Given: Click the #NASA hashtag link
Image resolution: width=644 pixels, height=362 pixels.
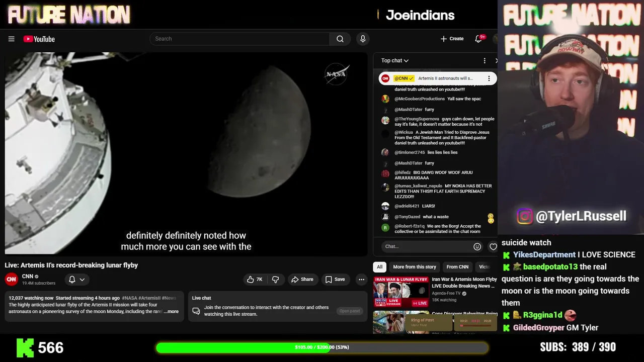Looking at the screenshot, I should [129, 298].
